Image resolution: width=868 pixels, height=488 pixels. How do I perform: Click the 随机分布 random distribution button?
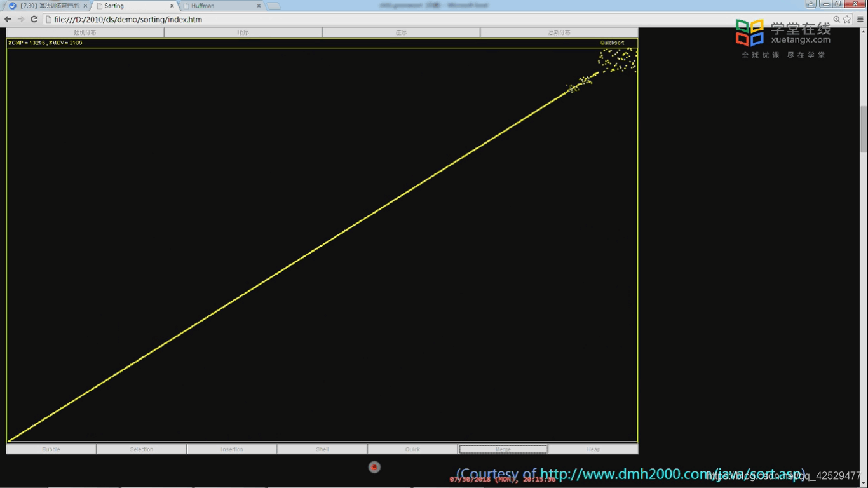[85, 32]
